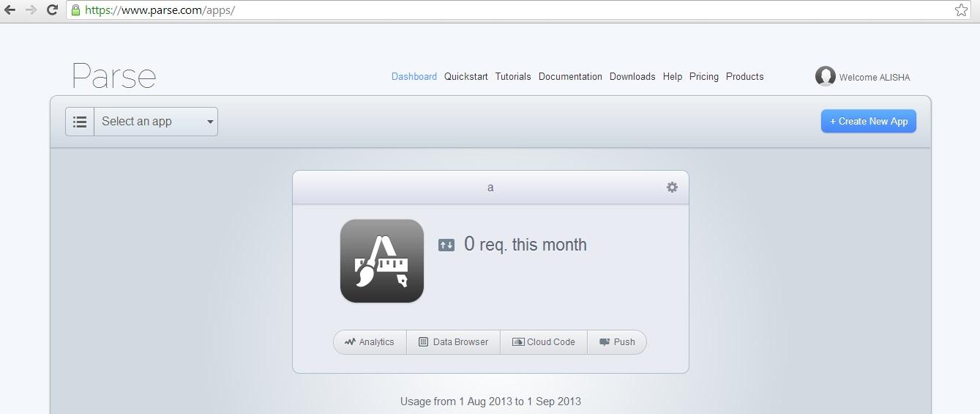Bookmark page with the star icon

(961, 10)
